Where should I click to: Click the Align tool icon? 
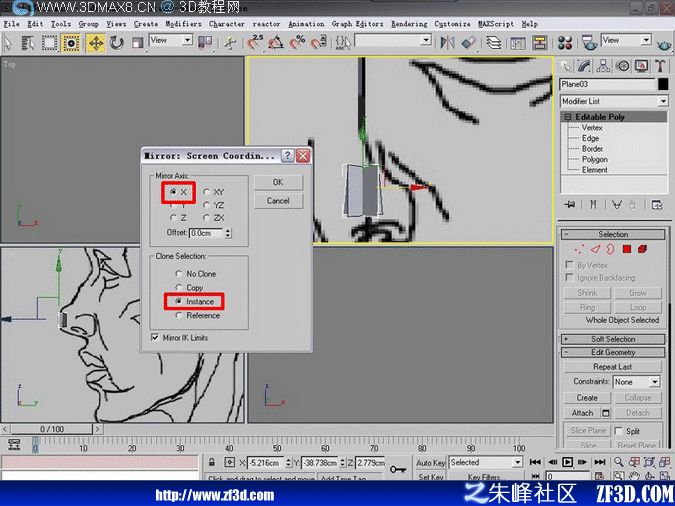click(468, 42)
